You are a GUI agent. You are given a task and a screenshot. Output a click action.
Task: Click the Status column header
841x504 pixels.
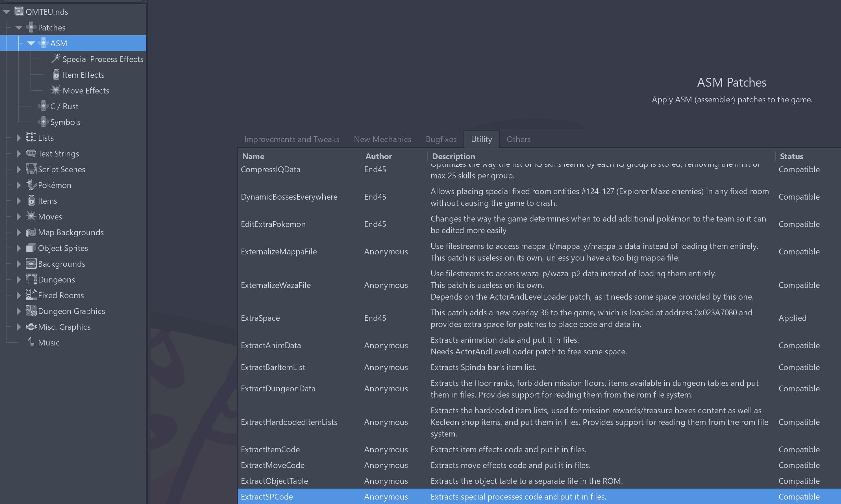pos(791,156)
